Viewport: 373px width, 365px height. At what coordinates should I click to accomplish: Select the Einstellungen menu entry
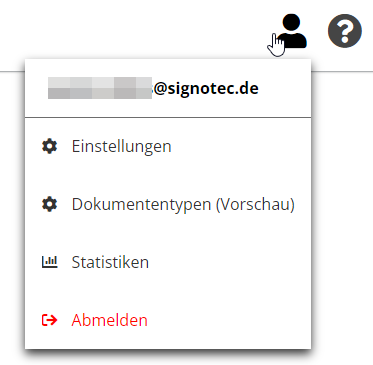[168, 146]
